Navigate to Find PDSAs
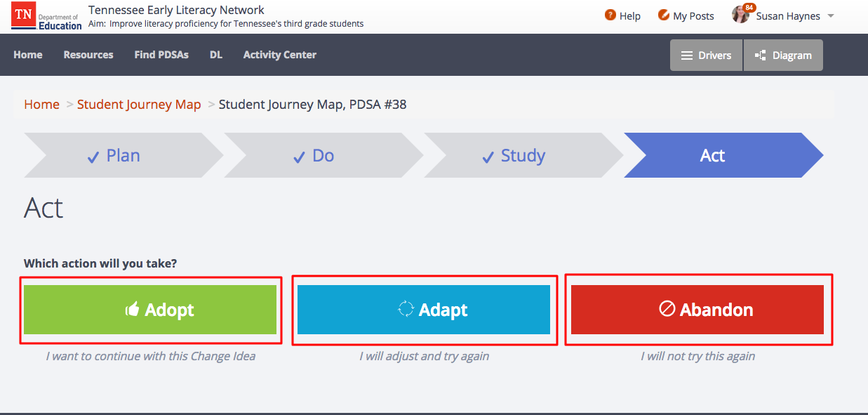868x415 pixels. coord(161,55)
